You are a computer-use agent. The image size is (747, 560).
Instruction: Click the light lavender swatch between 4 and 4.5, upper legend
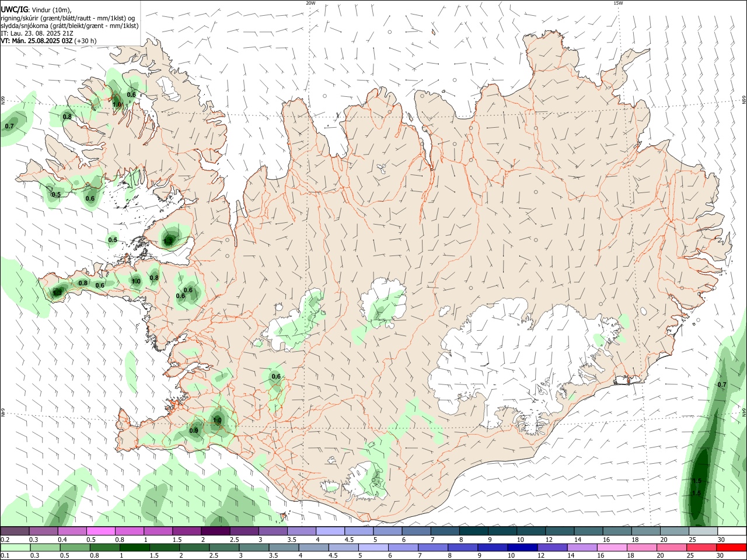pyautogui.click(x=330, y=531)
